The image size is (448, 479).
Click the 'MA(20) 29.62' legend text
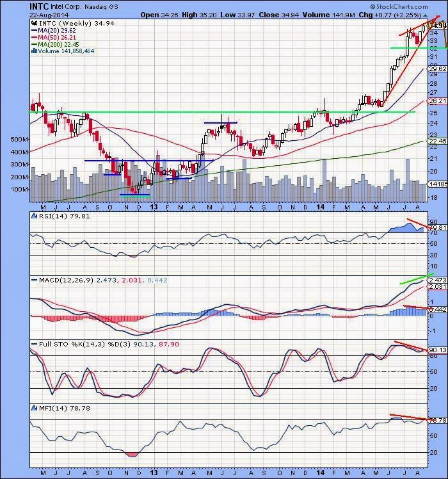pyautogui.click(x=57, y=30)
